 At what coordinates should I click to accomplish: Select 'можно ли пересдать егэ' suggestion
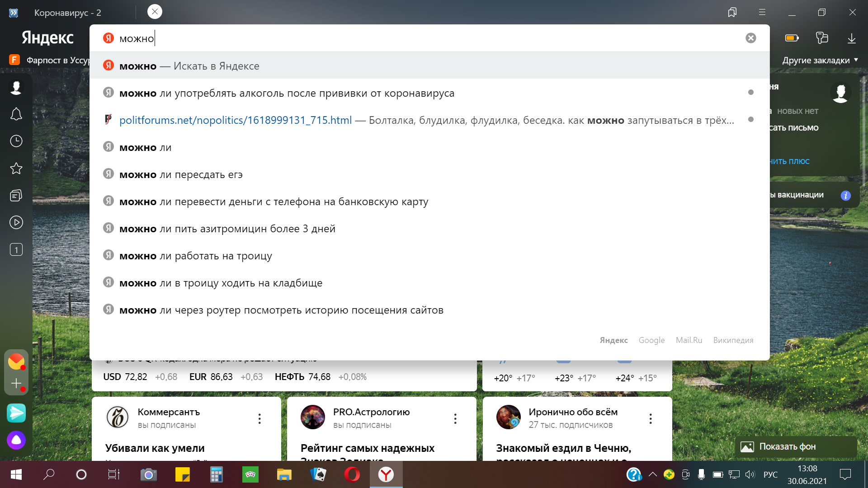(429, 174)
